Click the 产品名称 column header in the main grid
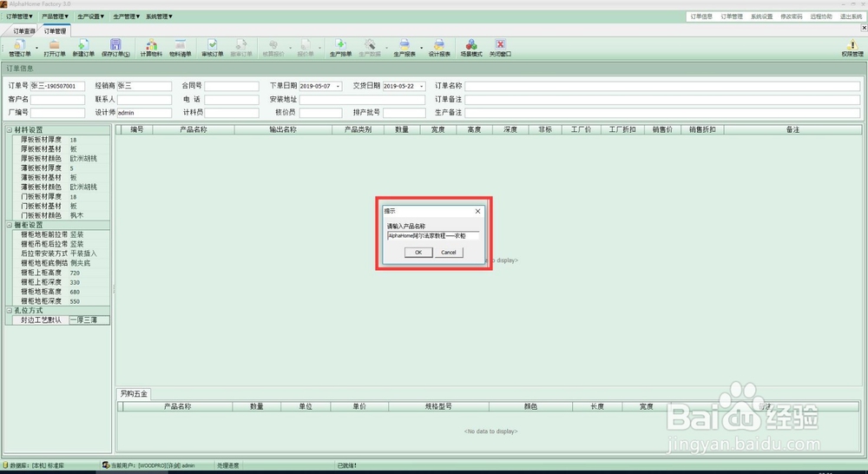The height and width of the screenshot is (474, 868). click(x=194, y=129)
